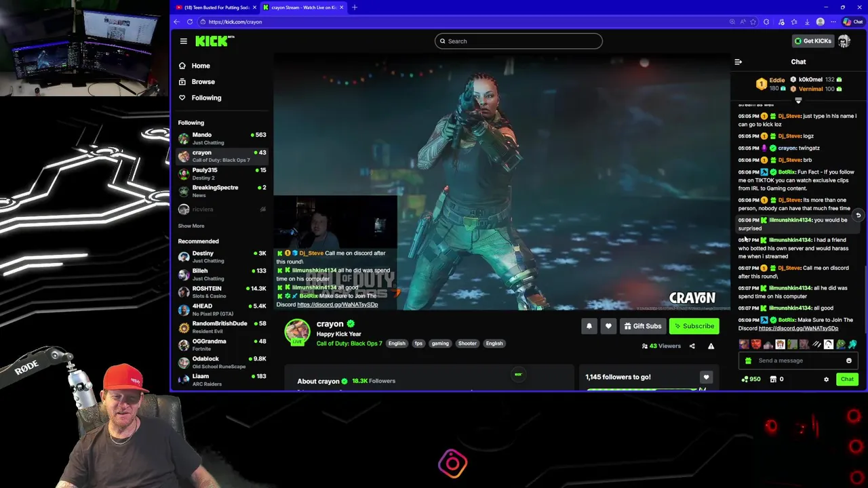Close the crayon Stream tab
This screenshot has width=868, height=488.
[342, 7]
